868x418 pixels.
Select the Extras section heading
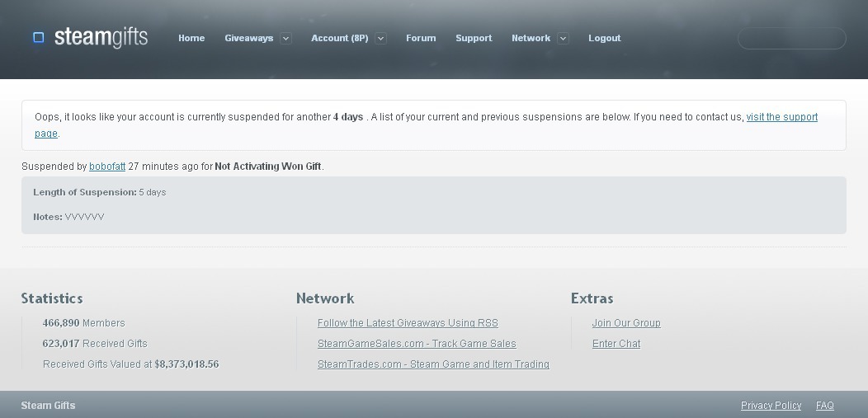[x=592, y=298]
